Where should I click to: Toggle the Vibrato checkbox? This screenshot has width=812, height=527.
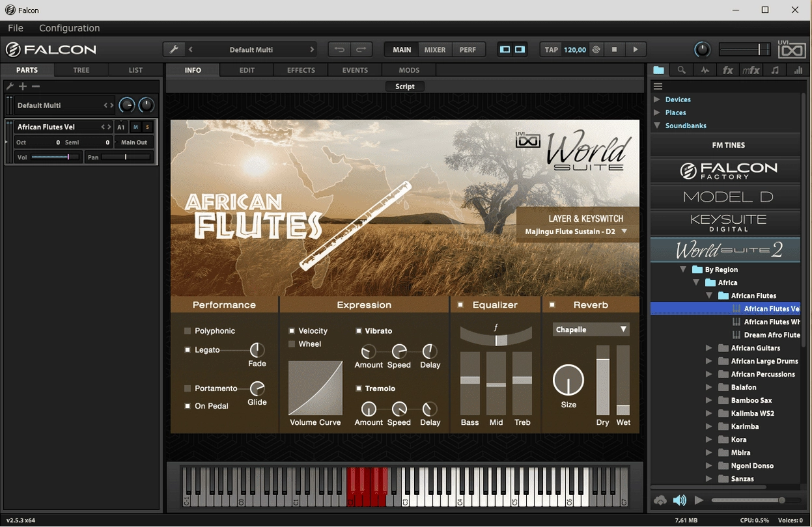coord(358,331)
